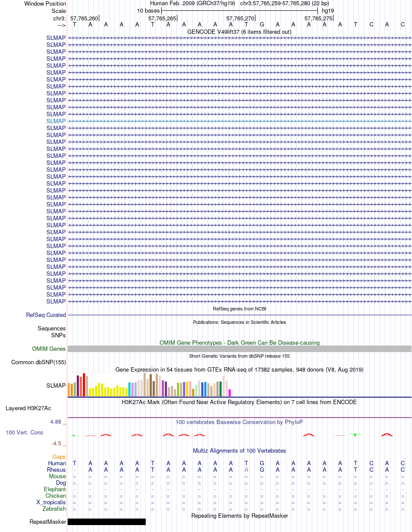Click the hg19 label beside the scale bar
Screen dimensions: 412x532
coord(328,10)
